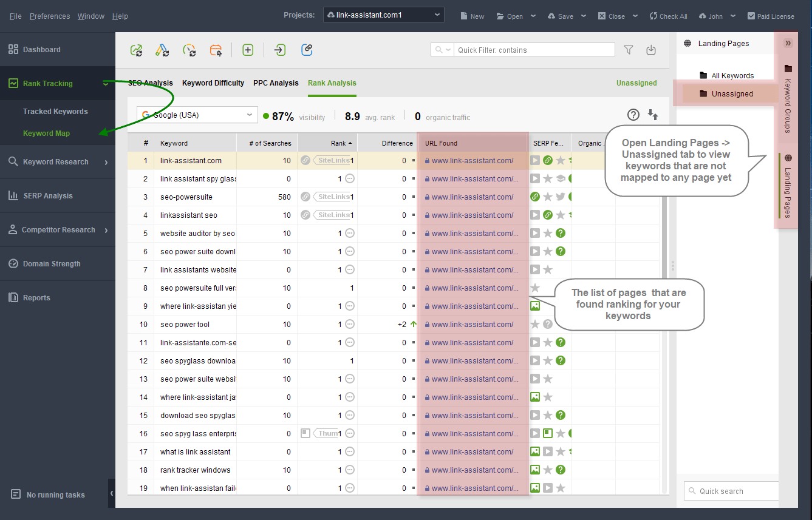This screenshot has width=812, height=520.
Task: Click the Move to group arrow icon
Action: click(x=279, y=50)
